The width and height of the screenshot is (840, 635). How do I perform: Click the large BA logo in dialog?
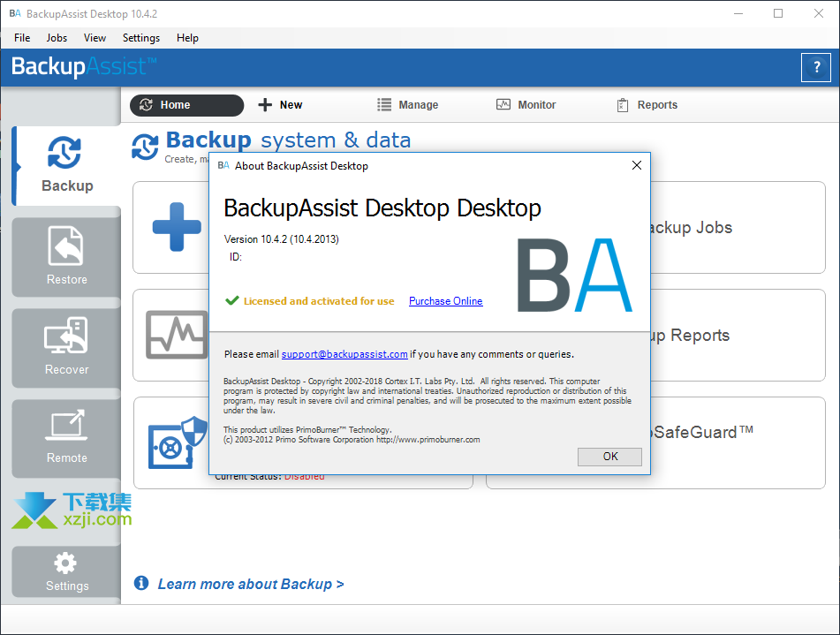[575, 275]
